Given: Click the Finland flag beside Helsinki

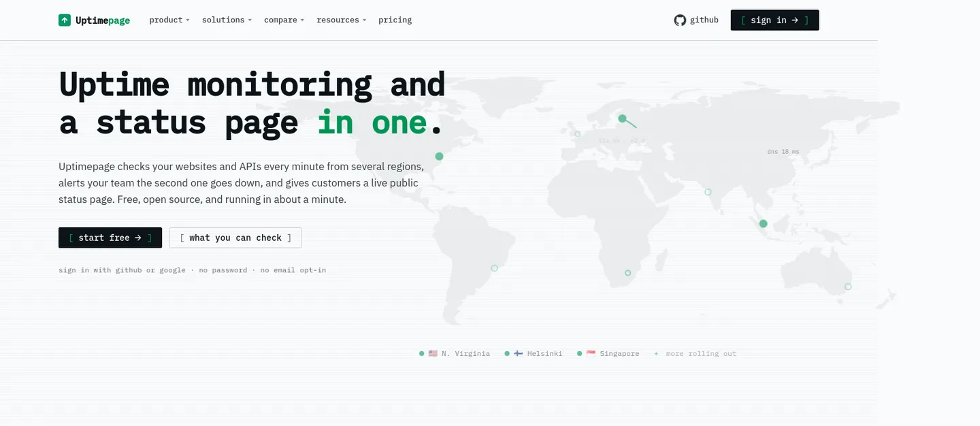Looking at the screenshot, I should point(518,353).
